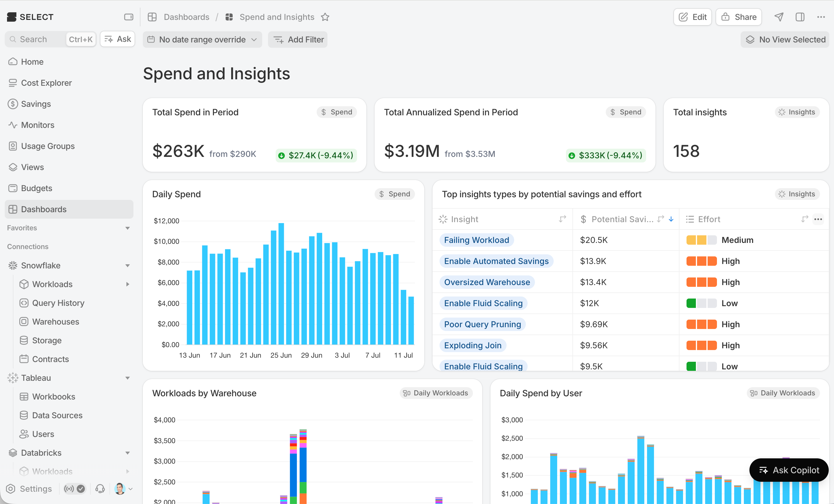
Task: Open the top-right more options ellipsis
Action: [821, 17]
